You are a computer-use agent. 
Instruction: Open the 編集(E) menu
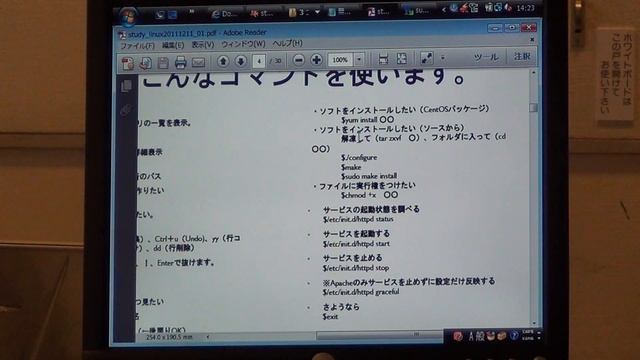pos(173,45)
